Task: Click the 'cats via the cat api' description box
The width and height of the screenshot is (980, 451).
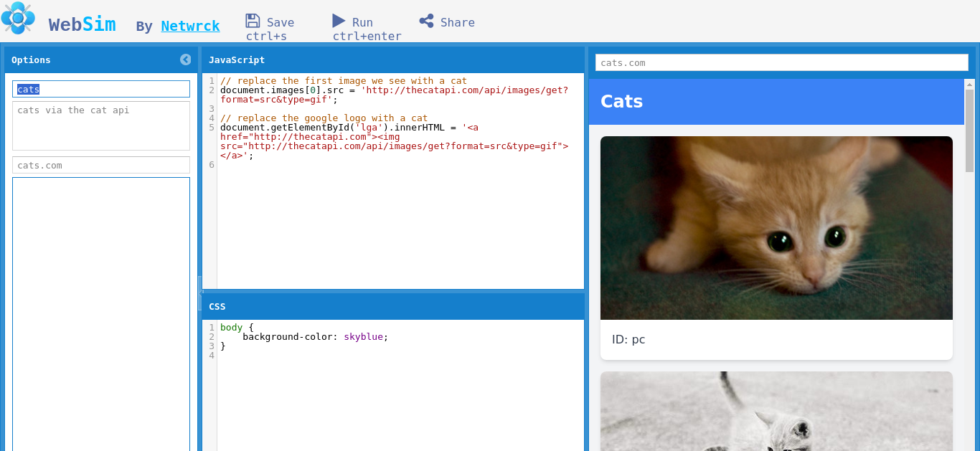Action: click(101, 125)
